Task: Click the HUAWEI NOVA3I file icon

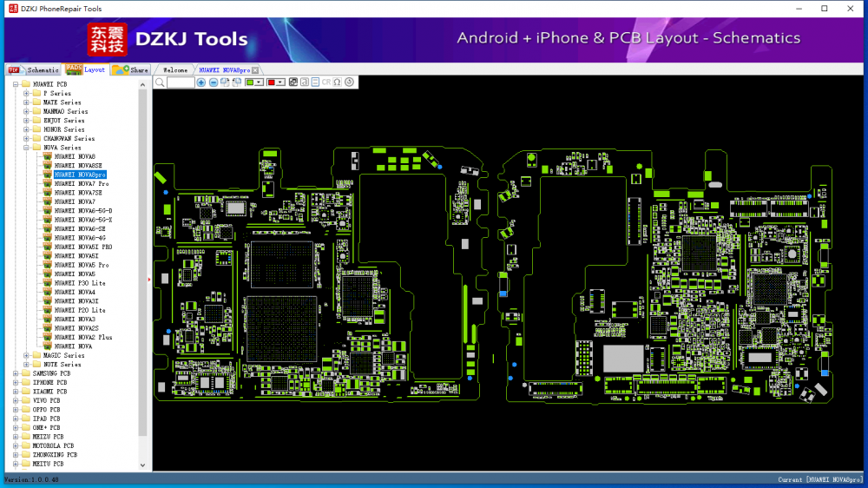Action: (x=48, y=301)
